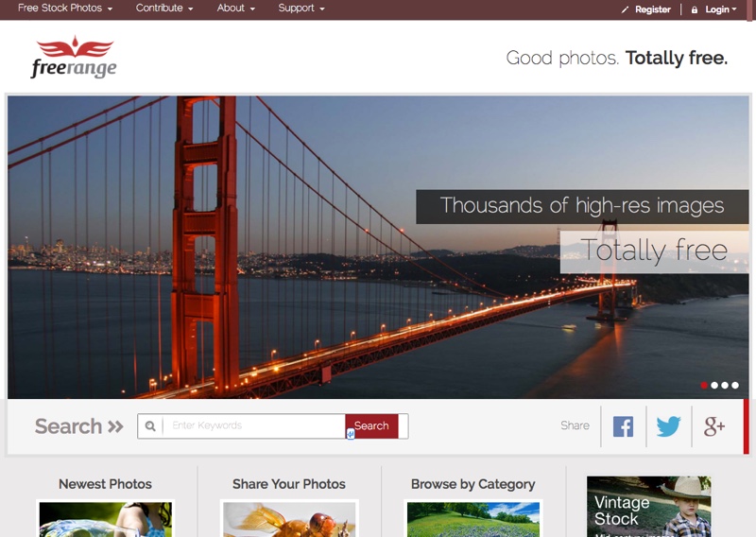Expand the Contribute menu

click(x=164, y=9)
